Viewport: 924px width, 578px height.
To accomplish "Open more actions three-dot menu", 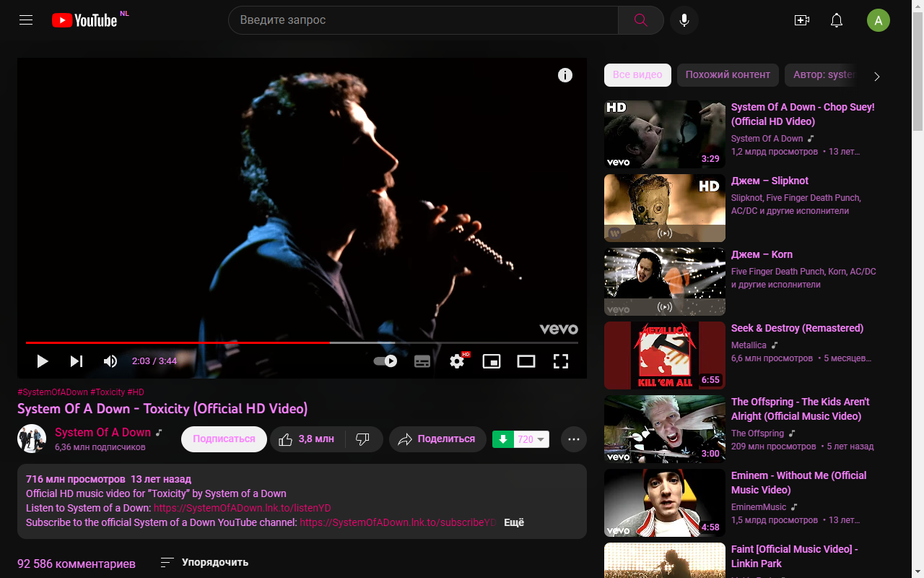I will 574,439.
